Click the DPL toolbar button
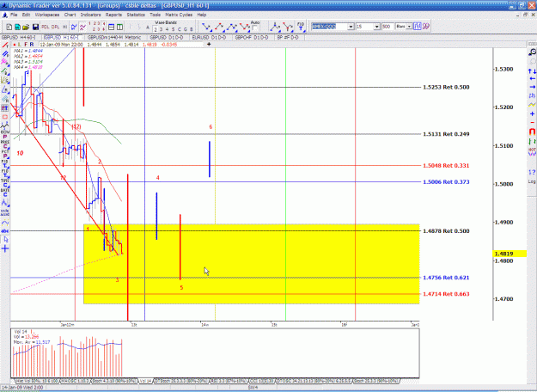The width and height of the screenshot is (537, 392). coord(55,27)
